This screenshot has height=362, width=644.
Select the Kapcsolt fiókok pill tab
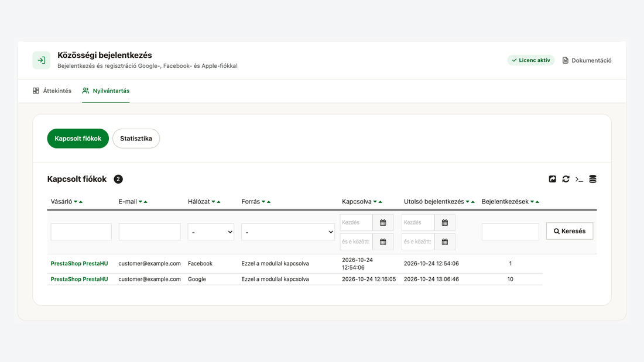click(78, 139)
